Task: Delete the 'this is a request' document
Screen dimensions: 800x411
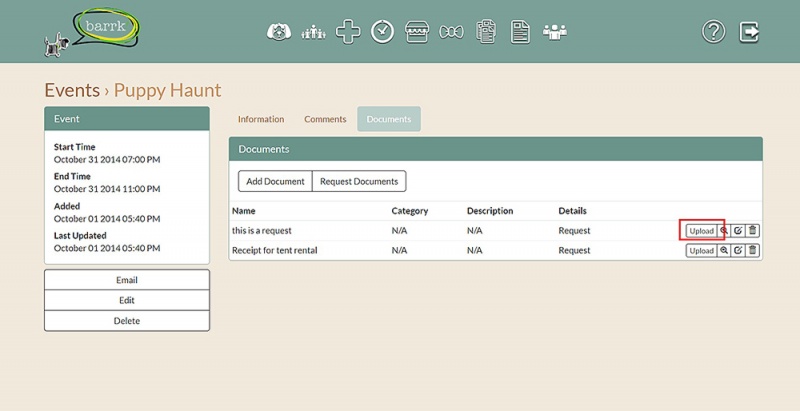Action: pos(753,231)
